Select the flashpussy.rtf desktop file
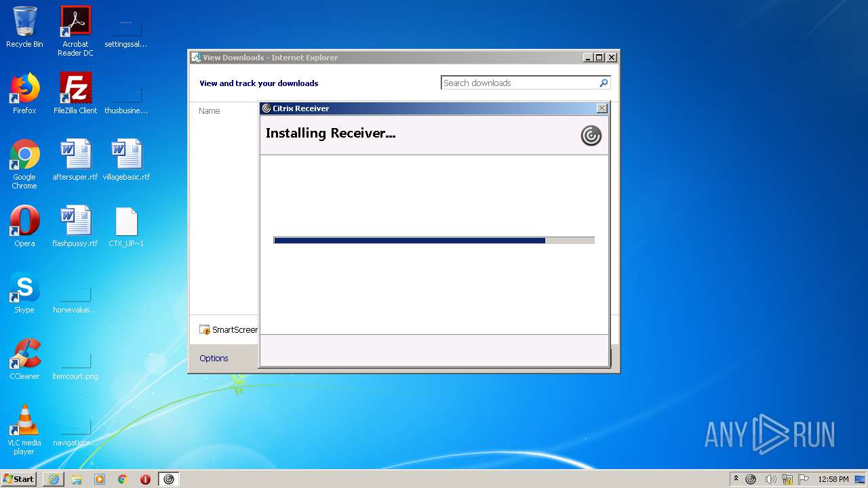Screen dimensions: 868x488 (x=75, y=226)
